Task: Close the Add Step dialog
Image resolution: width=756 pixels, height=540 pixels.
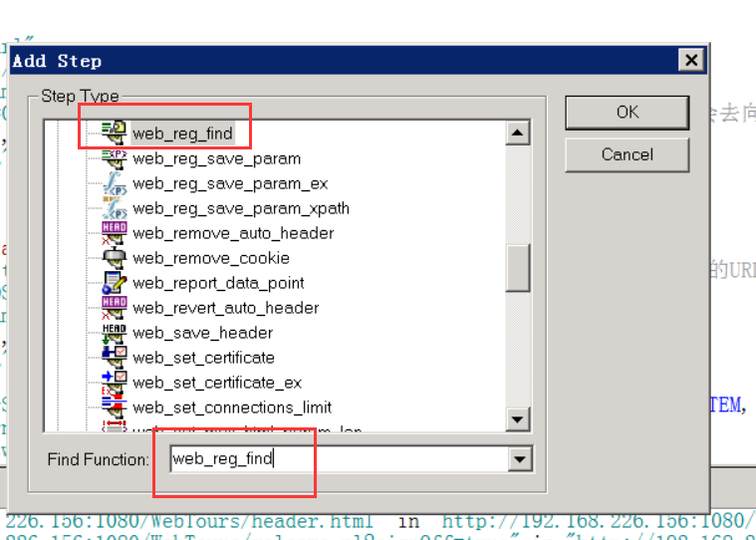Action: [691, 61]
